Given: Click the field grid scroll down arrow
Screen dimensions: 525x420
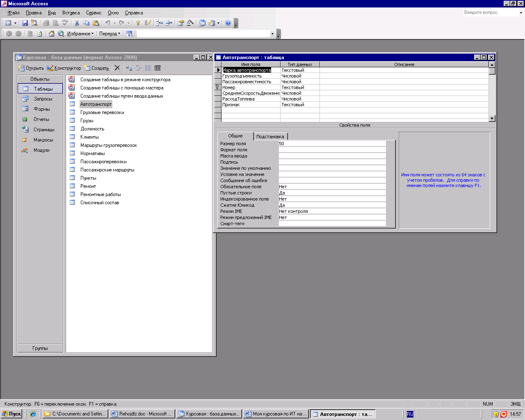Looking at the screenshot, I should [492, 119].
